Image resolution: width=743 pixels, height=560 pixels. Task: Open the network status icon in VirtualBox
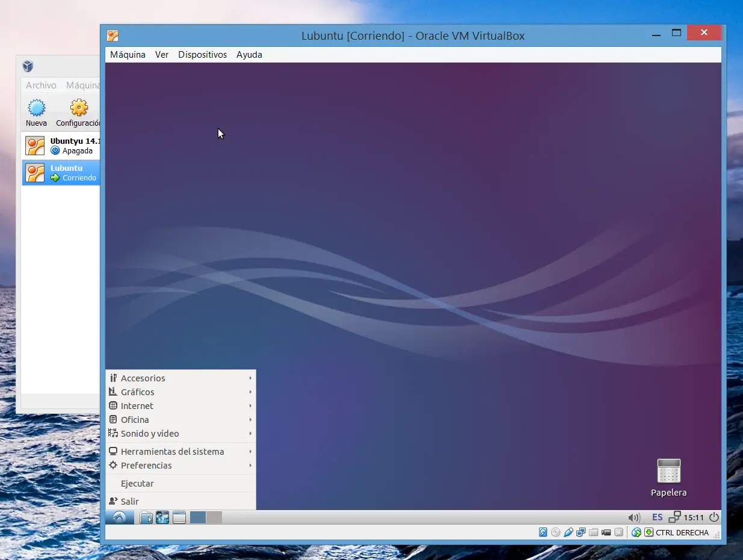[581, 532]
